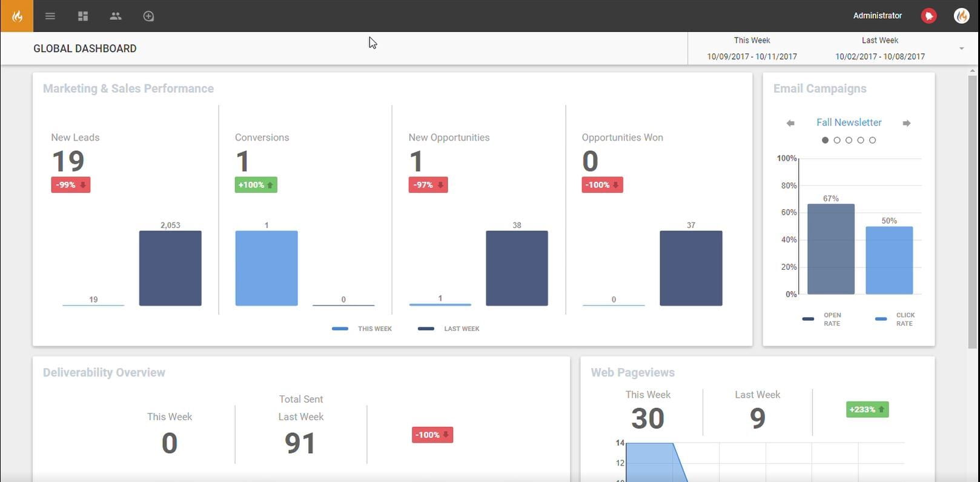Click the Conversions +100% badge
The height and width of the screenshot is (482, 980).
(x=256, y=185)
